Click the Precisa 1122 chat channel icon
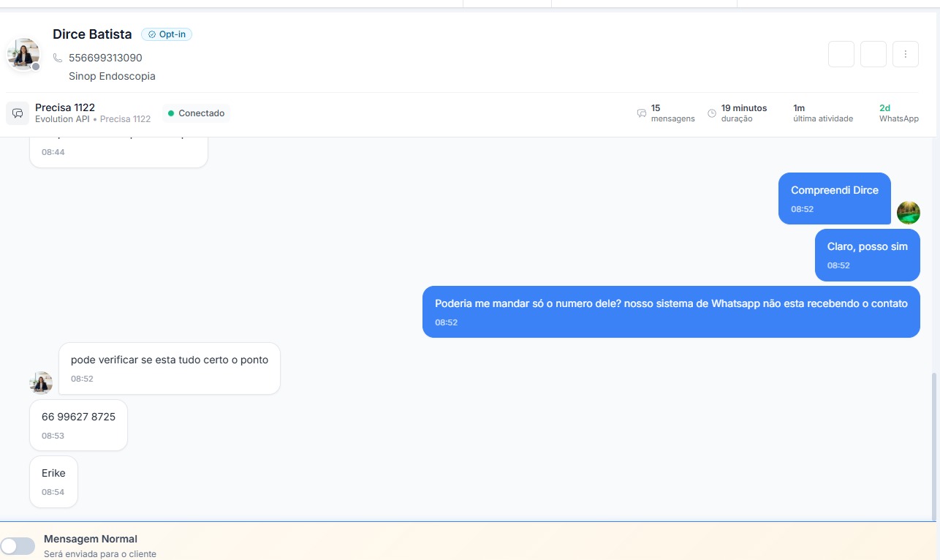940x560 pixels. pyautogui.click(x=18, y=113)
